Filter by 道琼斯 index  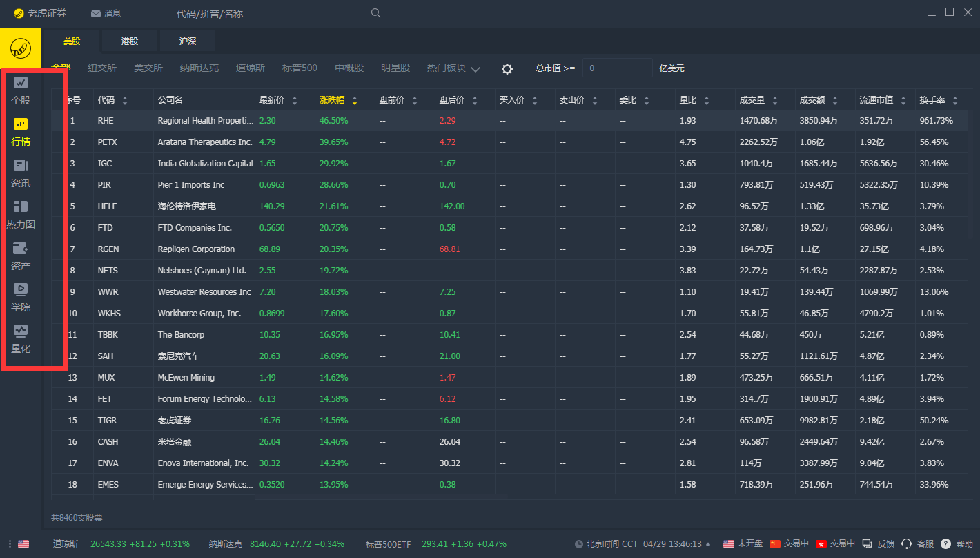251,68
